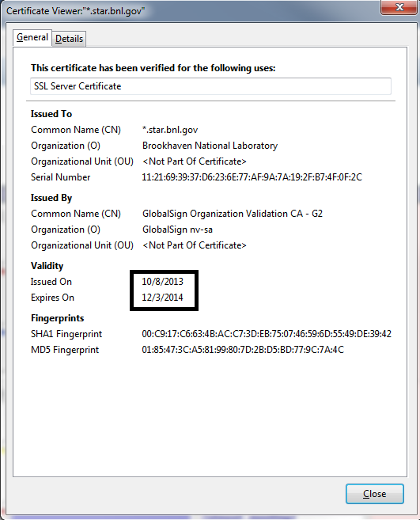Click the Issued By heading

click(x=51, y=198)
